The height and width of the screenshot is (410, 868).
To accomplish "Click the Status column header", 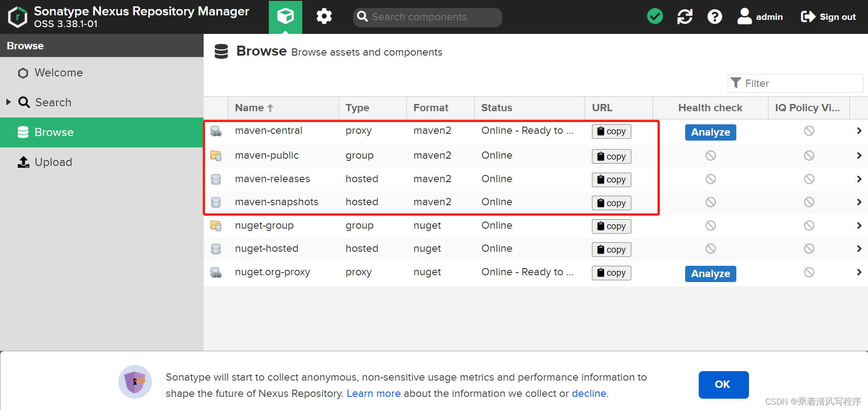I will click(x=529, y=108).
